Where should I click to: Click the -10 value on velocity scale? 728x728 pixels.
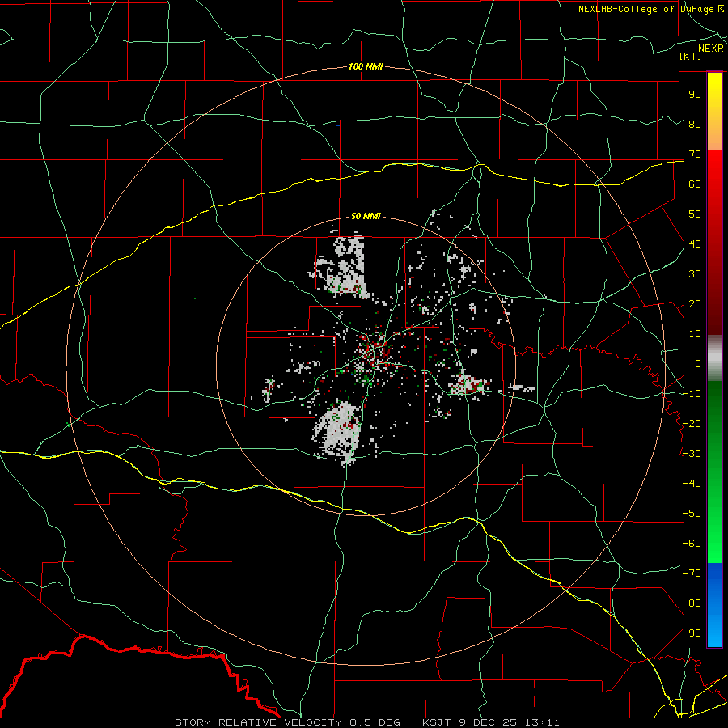692,394
